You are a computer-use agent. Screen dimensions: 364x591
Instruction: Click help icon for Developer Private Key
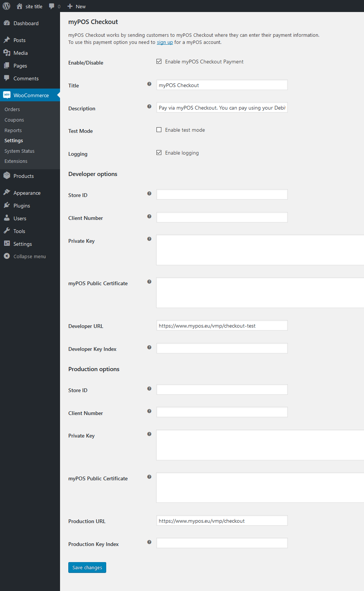pos(149,239)
